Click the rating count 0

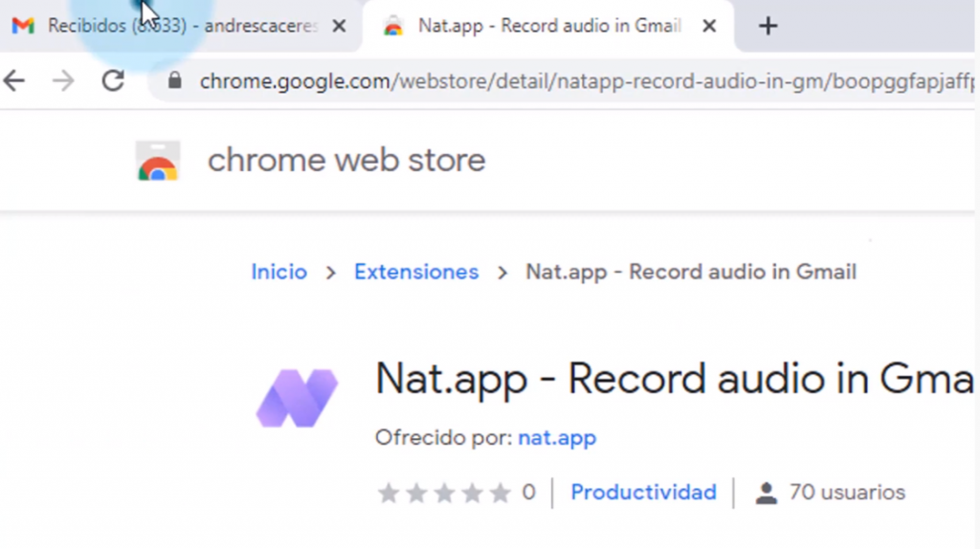[x=528, y=493]
